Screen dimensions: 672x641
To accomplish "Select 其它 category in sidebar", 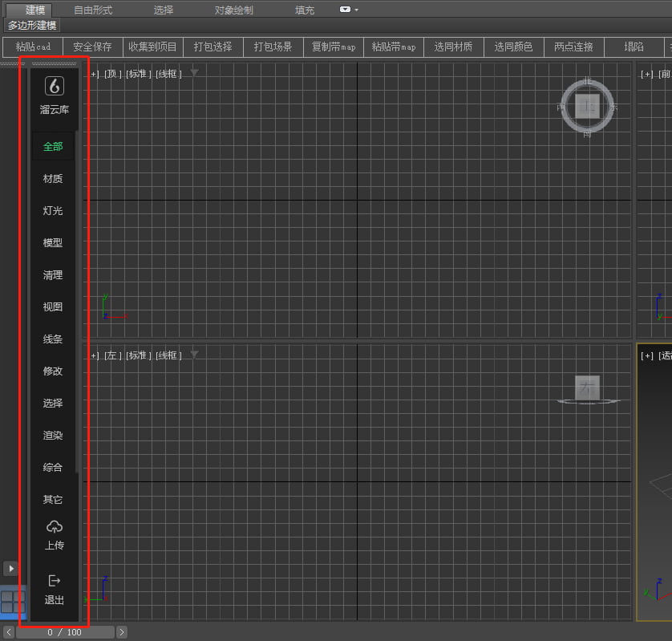I will point(53,500).
